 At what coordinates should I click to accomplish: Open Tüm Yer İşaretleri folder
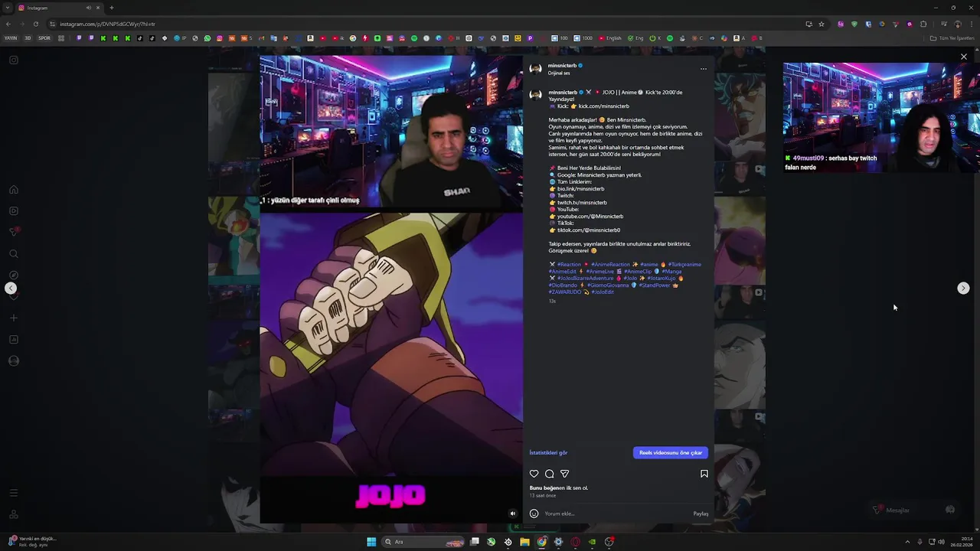pyautogui.click(x=952, y=38)
